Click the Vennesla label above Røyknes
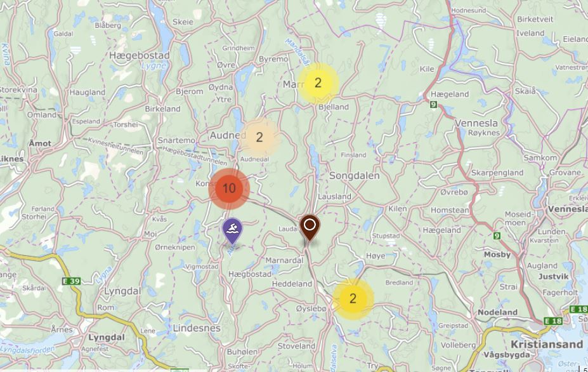Viewport: 588px width, 372px height. pos(476,123)
